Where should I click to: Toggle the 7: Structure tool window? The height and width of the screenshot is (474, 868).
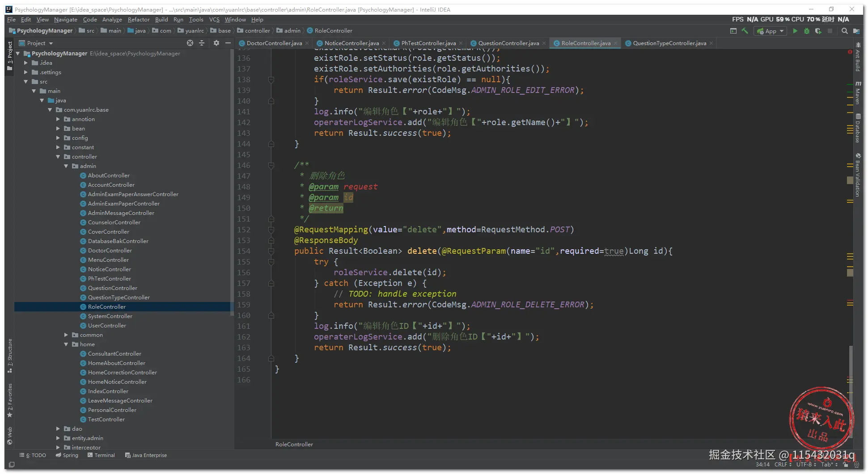tap(10, 356)
